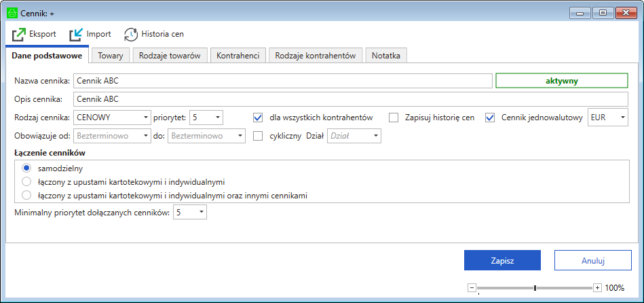This screenshot has height=303, width=644.
Task: Toggle the cykliczny checkbox
Action: coord(258,136)
